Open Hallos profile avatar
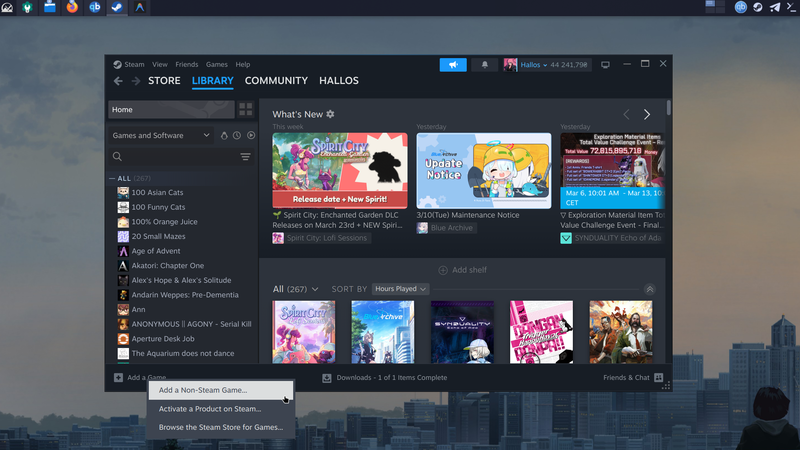Screen dimensions: 800x450 [510, 65]
